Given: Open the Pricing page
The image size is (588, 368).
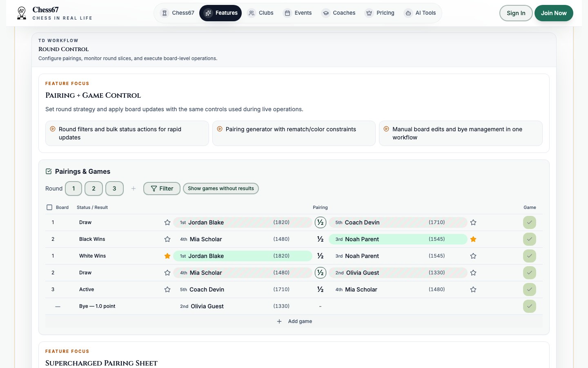Looking at the screenshot, I should tap(380, 13).
